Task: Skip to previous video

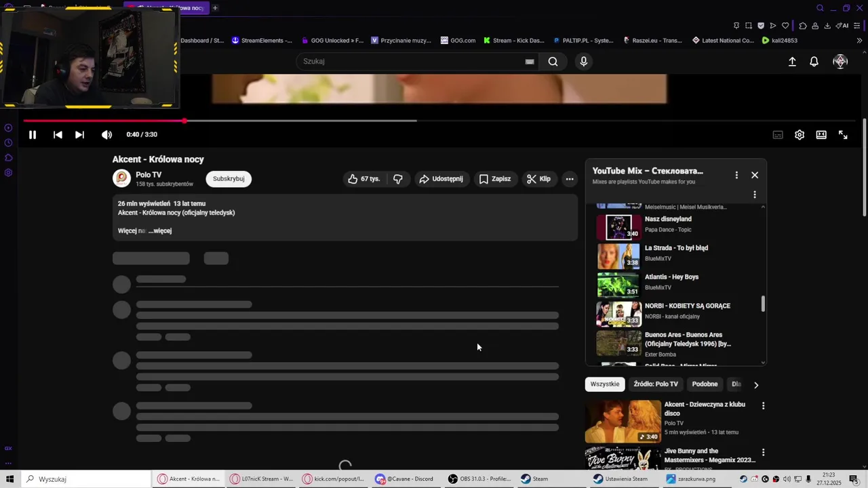Action: 58,135
